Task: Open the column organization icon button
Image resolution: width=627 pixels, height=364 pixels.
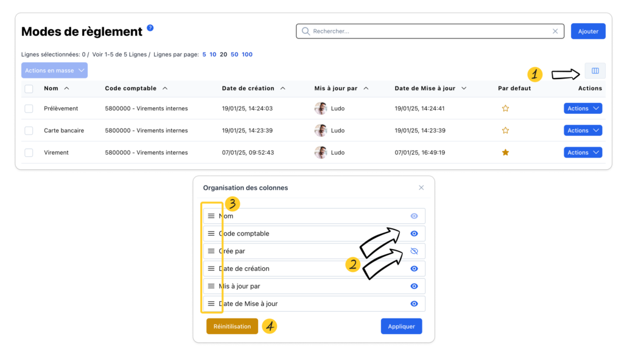Action: point(595,71)
